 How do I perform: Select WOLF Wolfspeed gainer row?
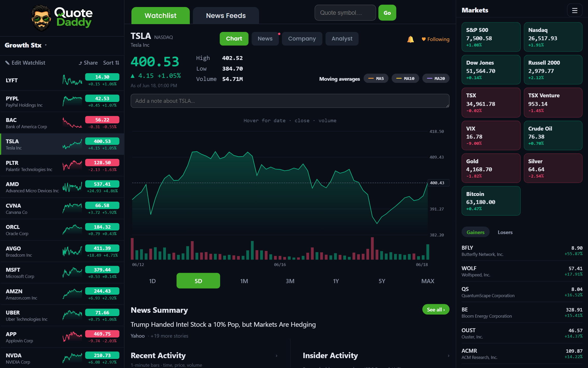pos(522,271)
